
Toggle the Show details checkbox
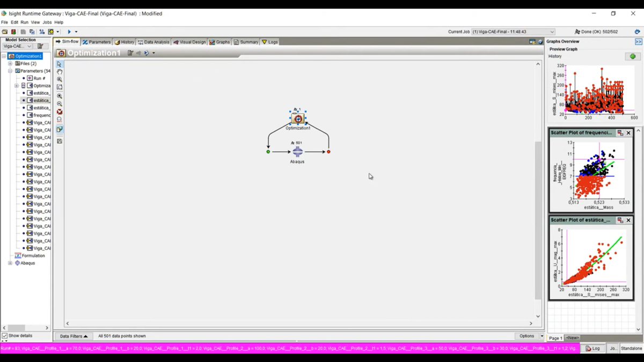[x=5, y=336]
